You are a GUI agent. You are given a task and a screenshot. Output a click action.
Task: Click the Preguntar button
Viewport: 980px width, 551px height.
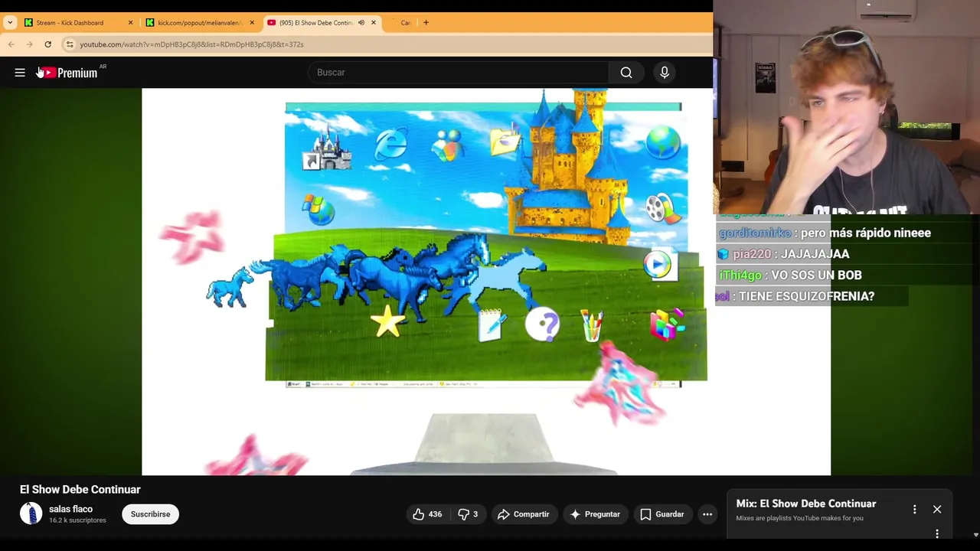[x=595, y=514]
